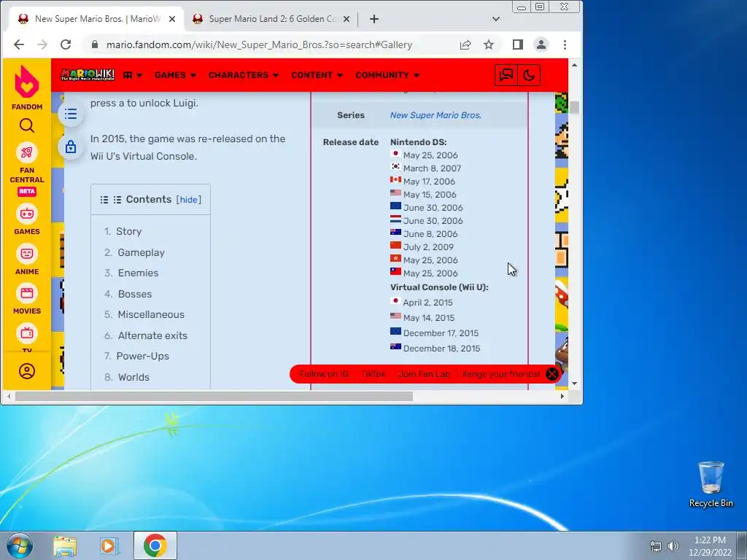This screenshot has width=747, height=560.
Task: Click scroll right arrow on horizontal scrollbar
Action: coord(562,396)
